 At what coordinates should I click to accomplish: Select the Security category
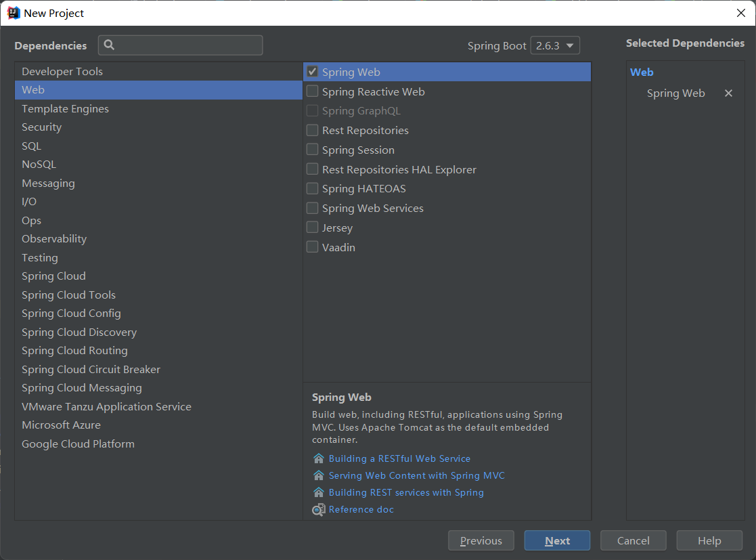pos(41,127)
